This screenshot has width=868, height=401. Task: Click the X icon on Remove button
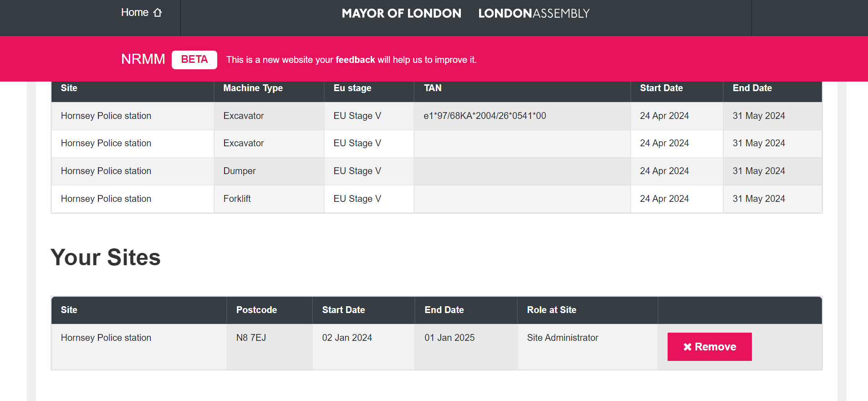[x=687, y=347]
